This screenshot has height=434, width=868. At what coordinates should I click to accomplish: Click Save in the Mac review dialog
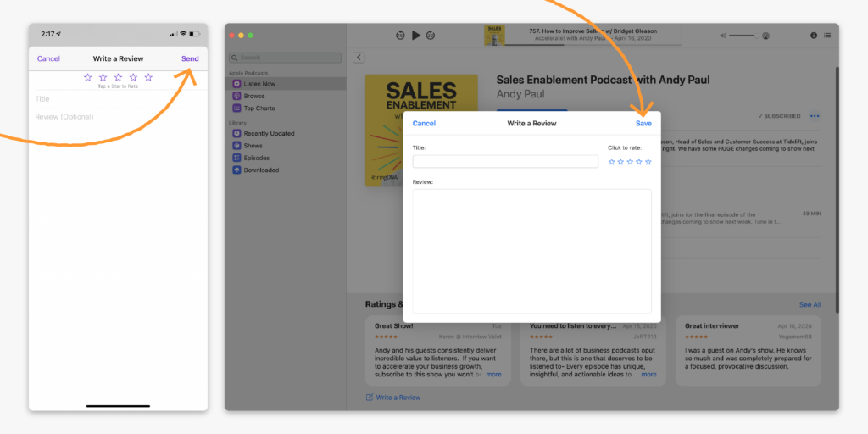click(x=643, y=124)
